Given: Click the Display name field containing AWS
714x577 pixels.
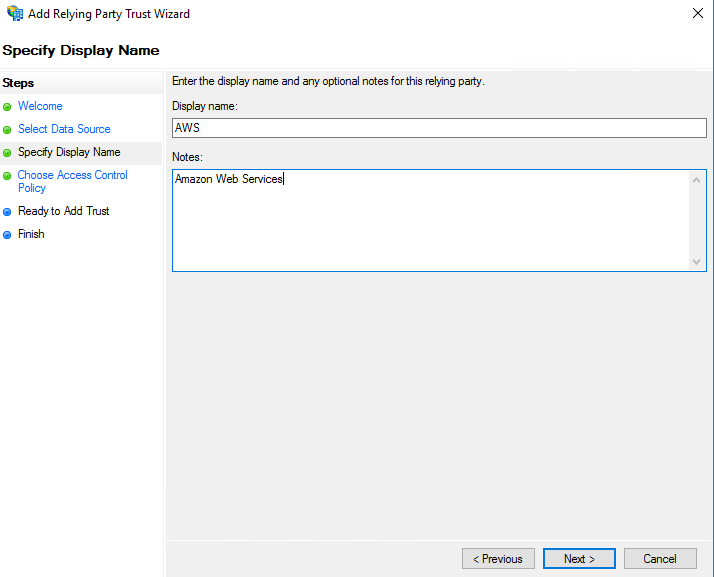Looking at the screenshot, I should pos(439,128).
